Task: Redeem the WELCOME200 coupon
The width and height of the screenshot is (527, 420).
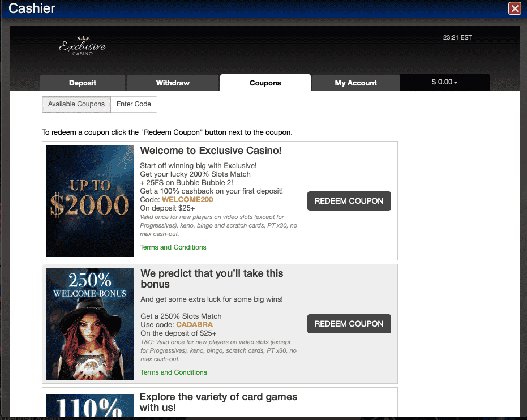Action: (349, 201)
